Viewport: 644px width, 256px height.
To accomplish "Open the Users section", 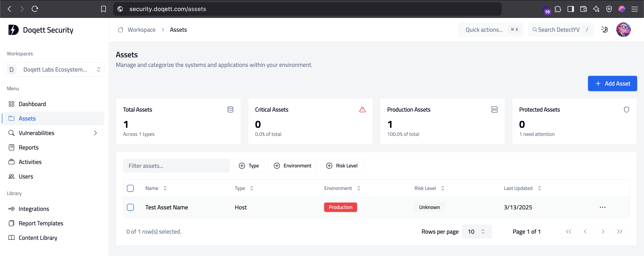I will pos(26,176).
